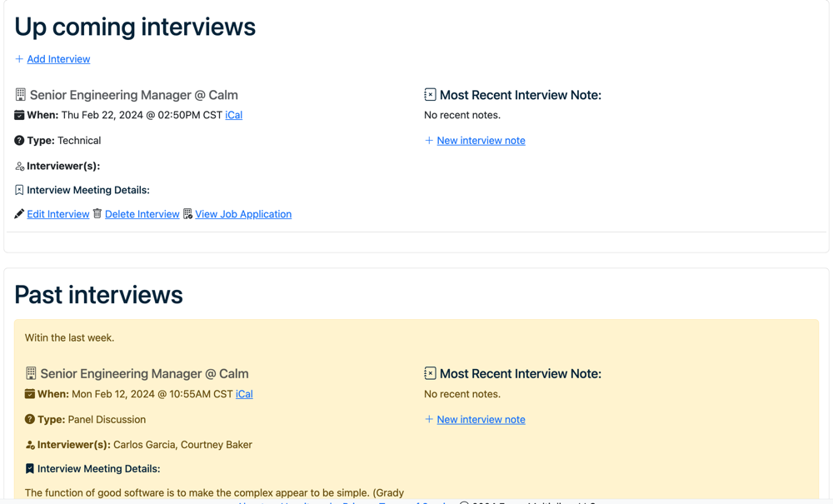833x504 pixels.
Task: Add New interview note for Panel Discussion interview
Action: [x=481, y=420]
